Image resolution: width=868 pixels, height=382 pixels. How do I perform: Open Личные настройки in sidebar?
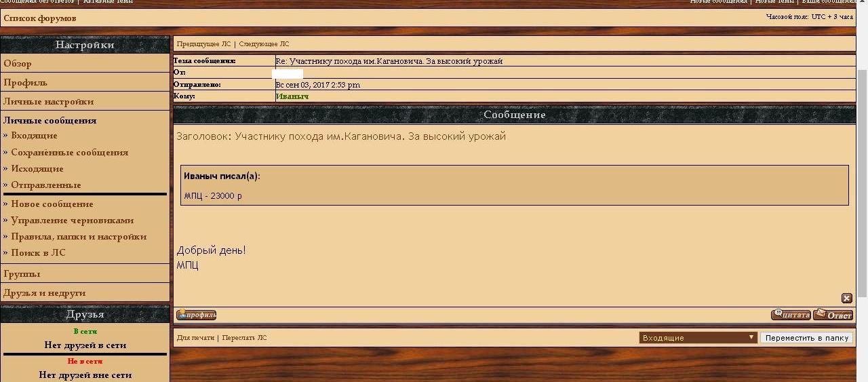(49, 102)
